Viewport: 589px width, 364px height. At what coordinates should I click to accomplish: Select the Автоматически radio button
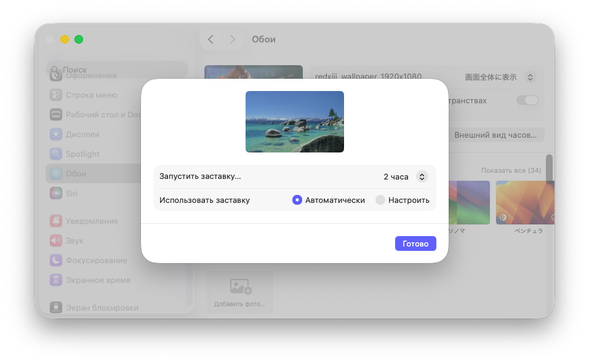tap(297, 200)
